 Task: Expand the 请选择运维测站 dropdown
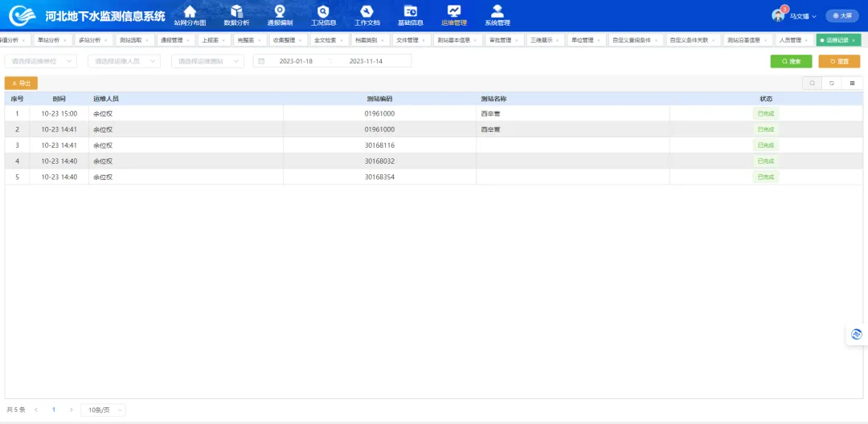[207, 61]
